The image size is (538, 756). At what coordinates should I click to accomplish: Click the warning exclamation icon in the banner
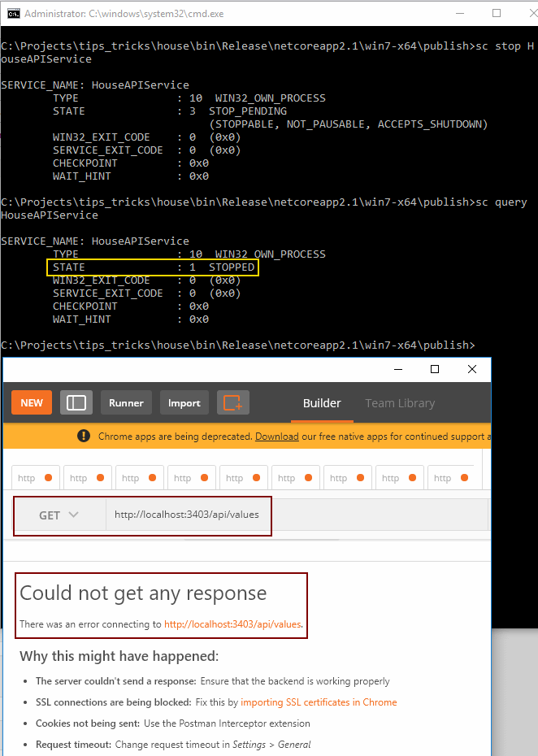pos(84,436)
